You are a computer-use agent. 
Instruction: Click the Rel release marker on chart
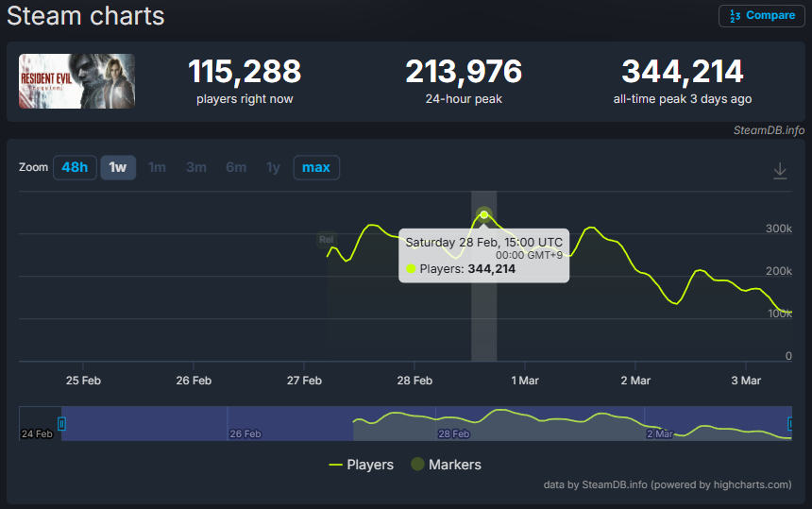click(327, 239)
